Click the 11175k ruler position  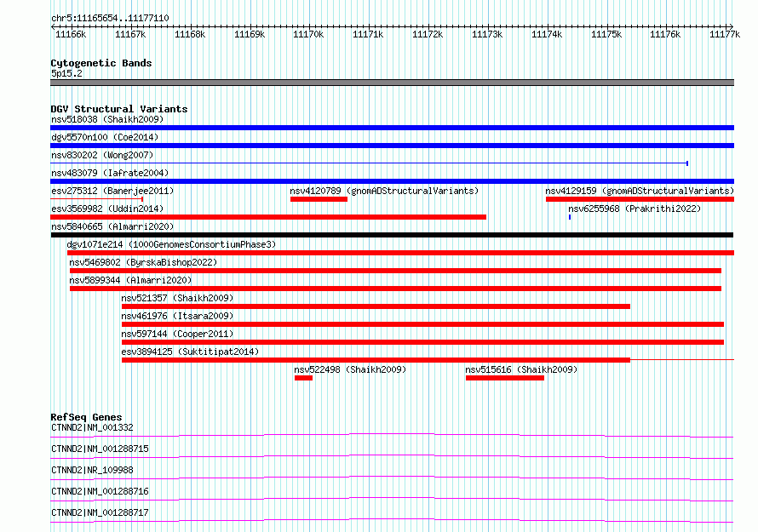606,34
